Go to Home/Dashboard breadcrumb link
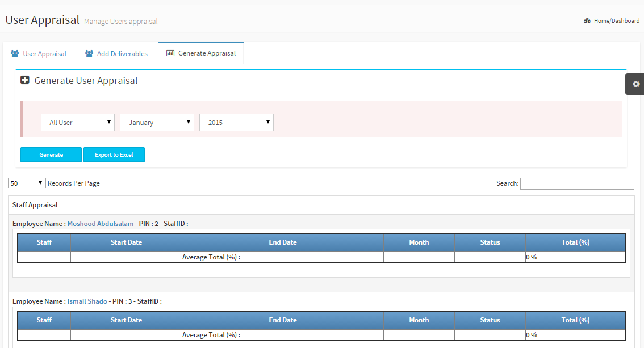This screenshot has width=644, height=348. coord(616,21)
